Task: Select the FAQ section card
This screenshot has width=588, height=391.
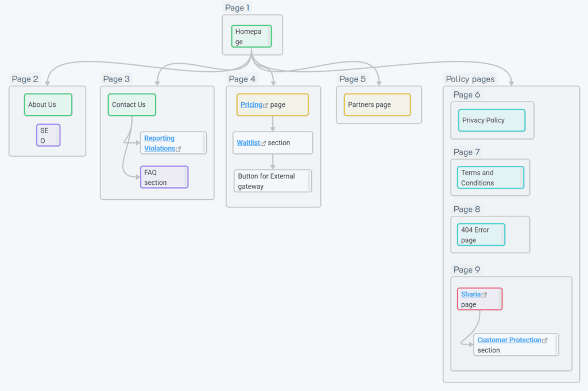Action: [x=164, y=177]
